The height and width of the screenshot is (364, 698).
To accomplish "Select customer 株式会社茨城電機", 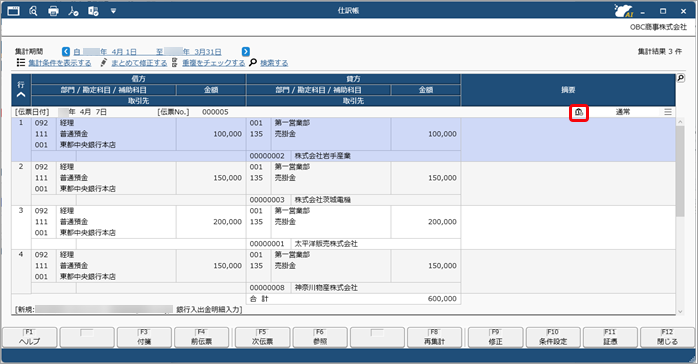I will (x=323, y=200).
